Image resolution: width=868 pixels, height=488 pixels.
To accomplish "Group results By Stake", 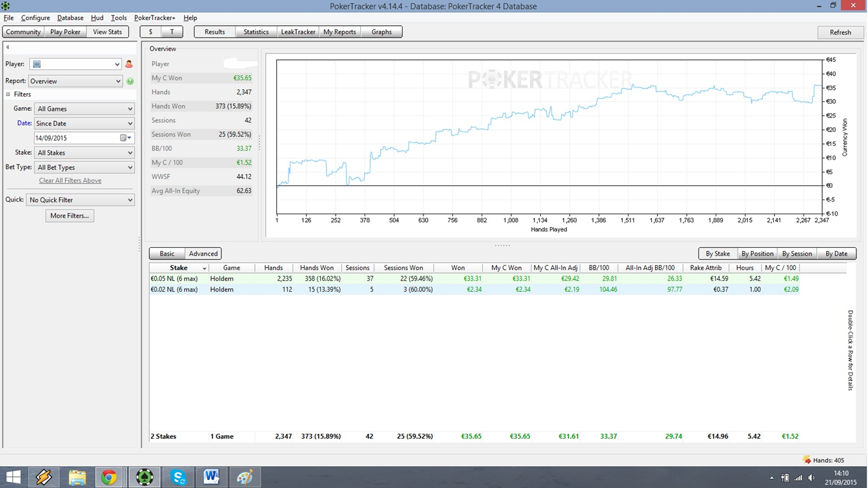I will click(x=718, y=254).
